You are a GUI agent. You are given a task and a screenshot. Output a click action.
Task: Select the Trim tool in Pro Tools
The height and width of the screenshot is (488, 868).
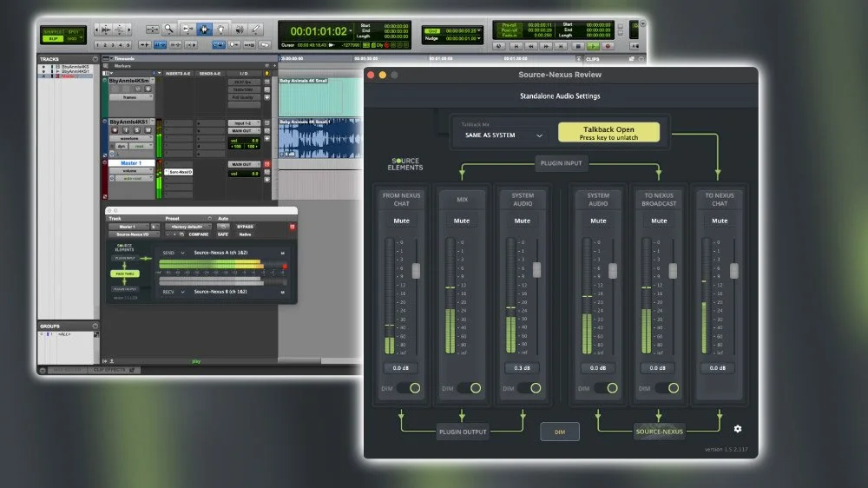point(187,29)
